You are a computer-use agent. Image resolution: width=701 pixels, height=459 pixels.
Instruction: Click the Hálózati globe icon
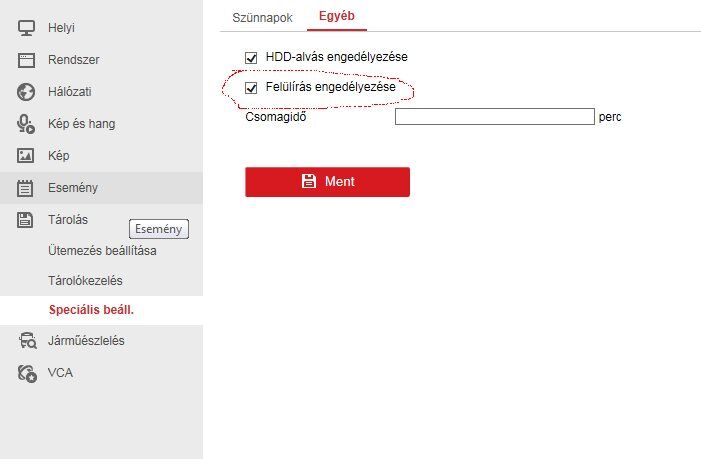point(26,92)
